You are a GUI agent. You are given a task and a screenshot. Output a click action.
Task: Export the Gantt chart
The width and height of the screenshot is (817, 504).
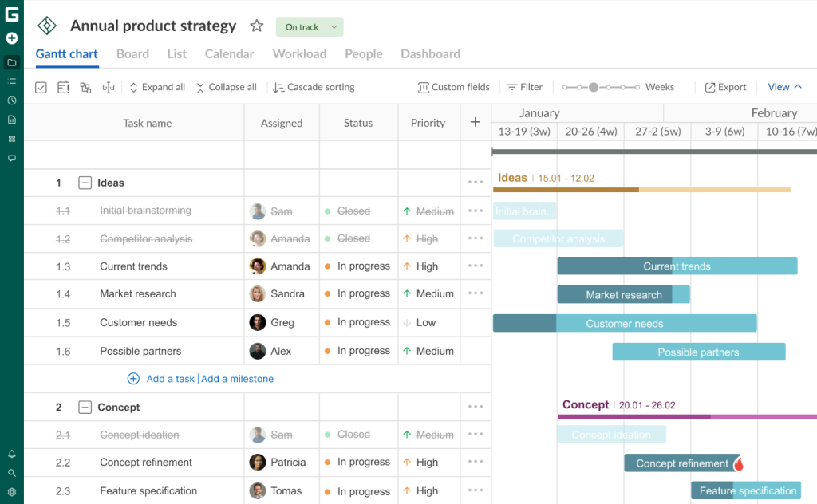pyautogui.click(x=724, y=86)
